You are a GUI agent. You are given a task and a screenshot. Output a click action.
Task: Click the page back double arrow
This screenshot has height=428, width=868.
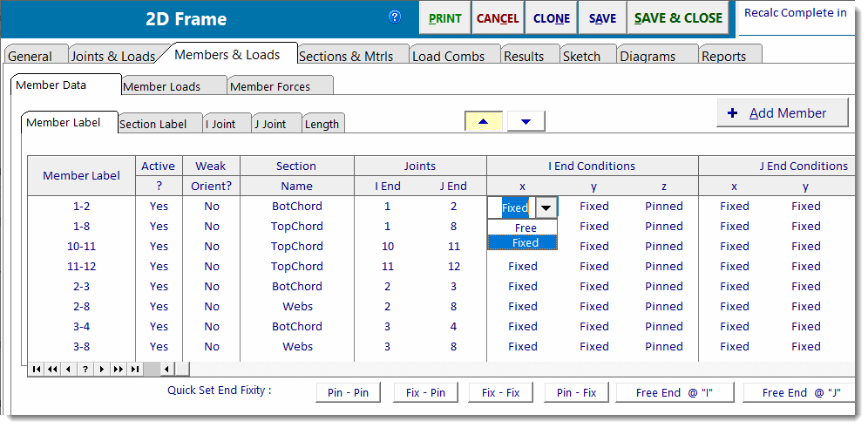[52, 370]
